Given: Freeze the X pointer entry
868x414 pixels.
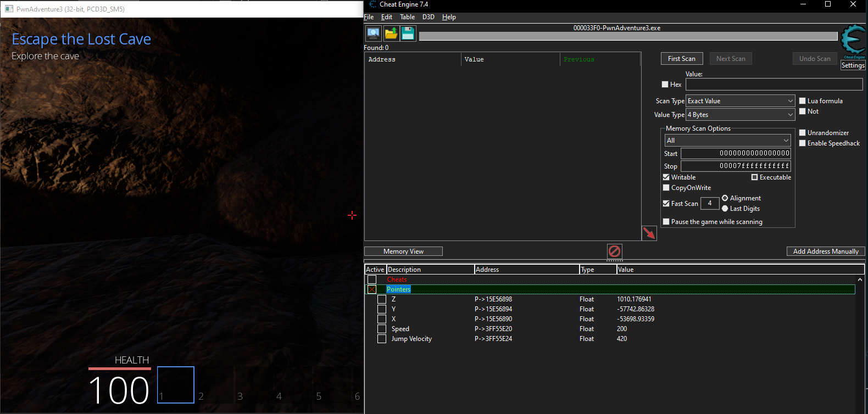Looking at the screenshot, I should [382, 319].
